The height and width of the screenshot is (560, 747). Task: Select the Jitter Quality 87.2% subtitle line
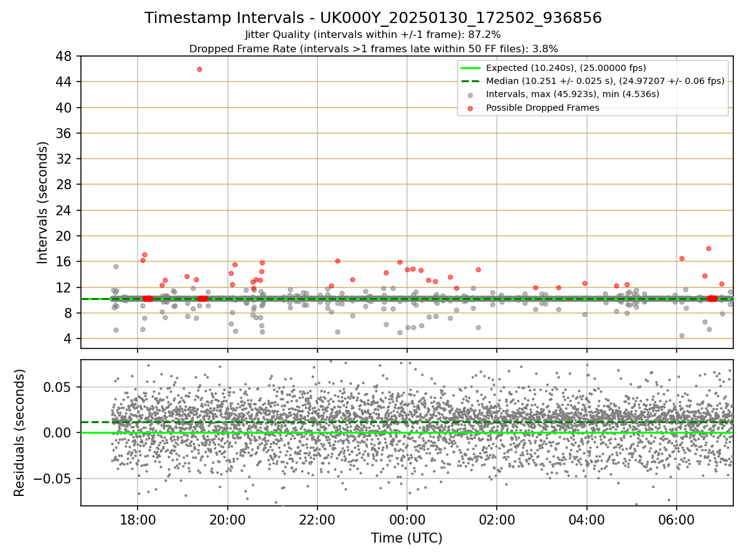373,35
